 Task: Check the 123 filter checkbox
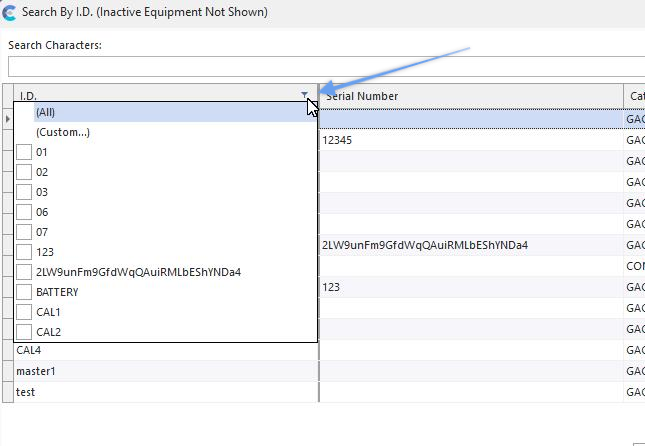24,252
